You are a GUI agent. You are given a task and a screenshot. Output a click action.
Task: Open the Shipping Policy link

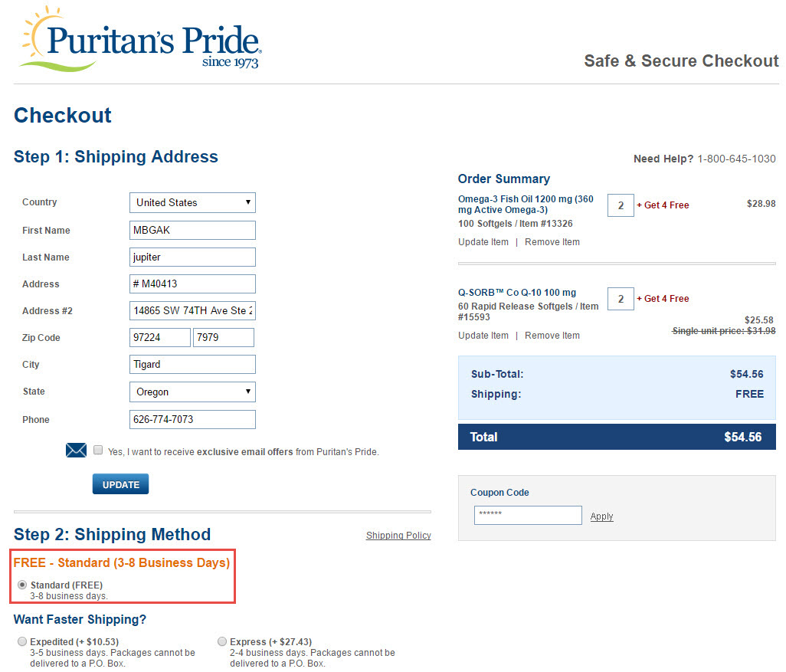pyautogui.click(x=398, y=535)
